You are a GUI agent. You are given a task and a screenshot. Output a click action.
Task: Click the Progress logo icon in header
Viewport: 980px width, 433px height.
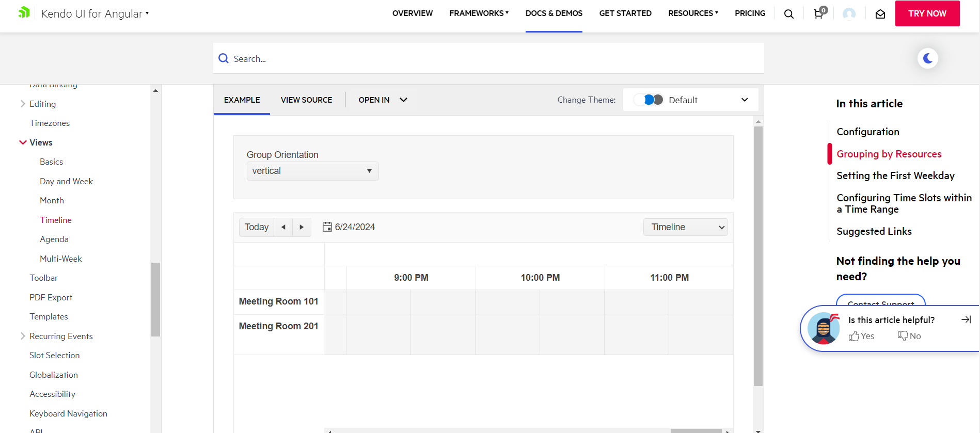tap(24, 13)
